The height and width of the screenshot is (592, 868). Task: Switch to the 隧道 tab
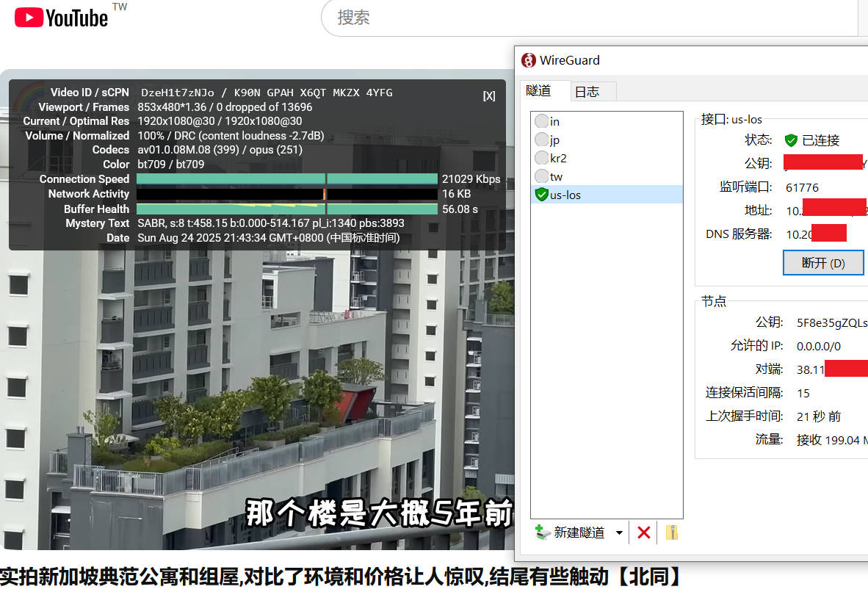pyautogui.click(x=539, y=91)
